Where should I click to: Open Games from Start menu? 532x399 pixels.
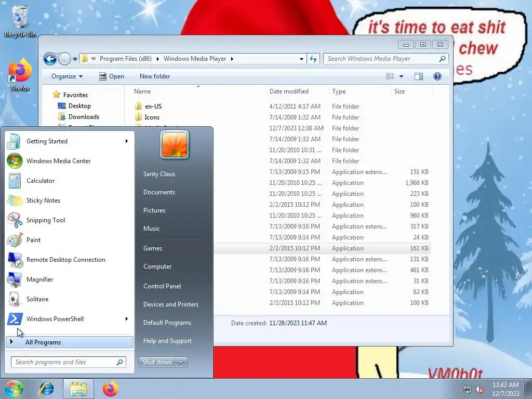pos(153,248)
